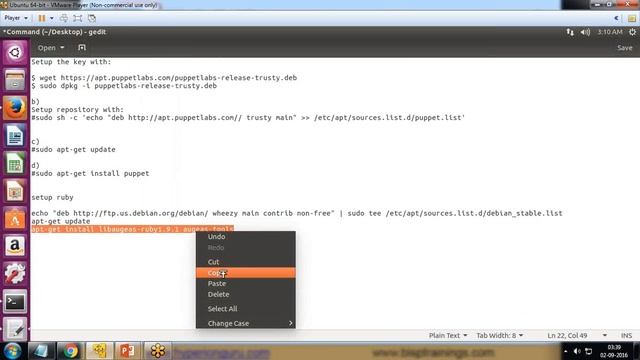Open PowerPoint from the Windows taskbar
The height and width of the screenshot is (360, 640).
127,351
